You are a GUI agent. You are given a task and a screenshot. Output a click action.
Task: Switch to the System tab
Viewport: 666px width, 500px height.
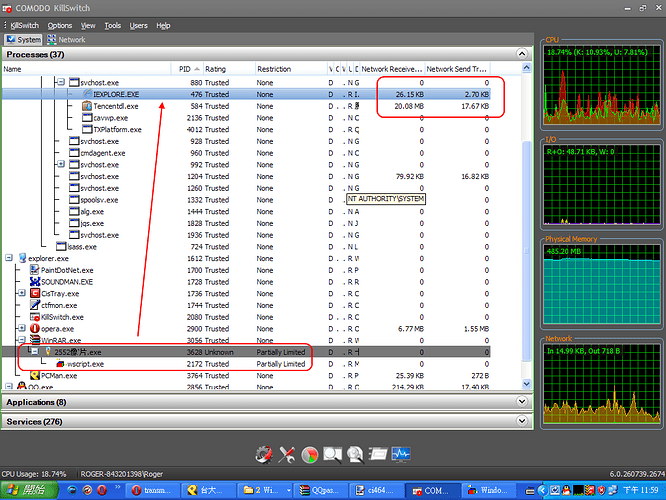click(x=23, y=40)
